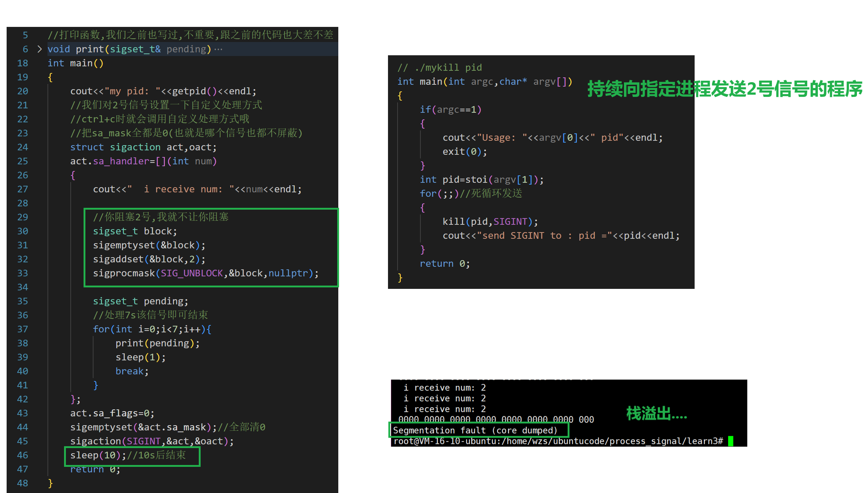Expand the folded print function chevron

39,49
